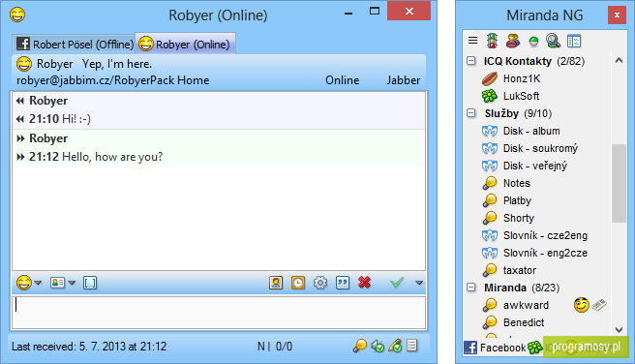Click the green flower icon next to LukSoft
Viewport: 635px width, 364px height.
[490, 96]
